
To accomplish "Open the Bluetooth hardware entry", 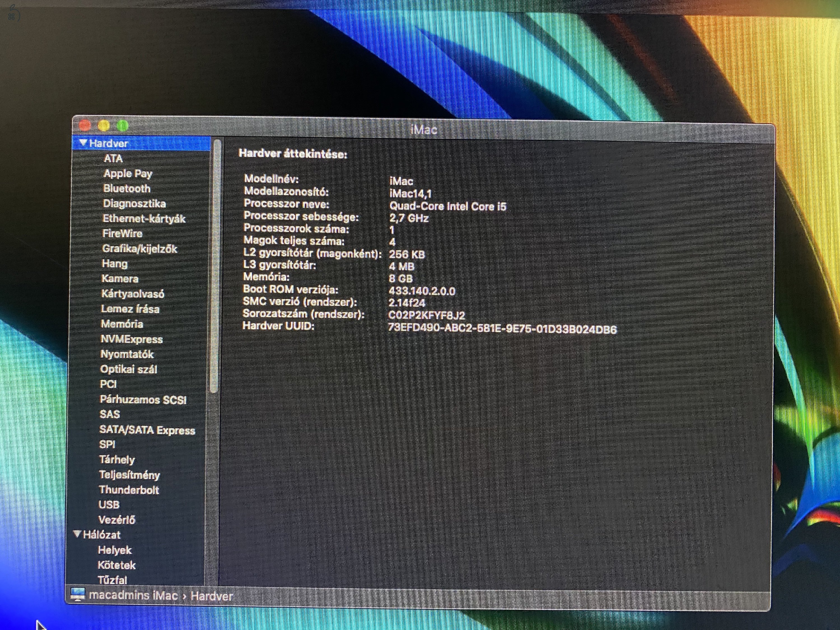I will 127,188.
